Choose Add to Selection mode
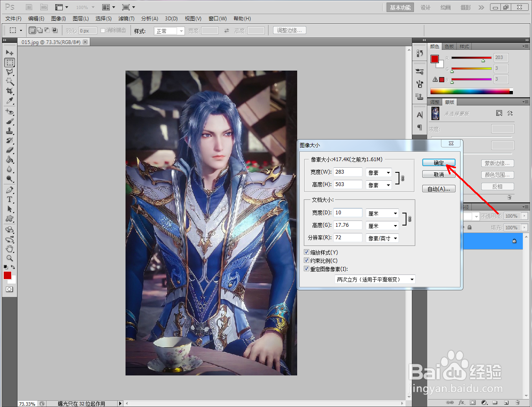The image size is (532, 407). point(40,30)
